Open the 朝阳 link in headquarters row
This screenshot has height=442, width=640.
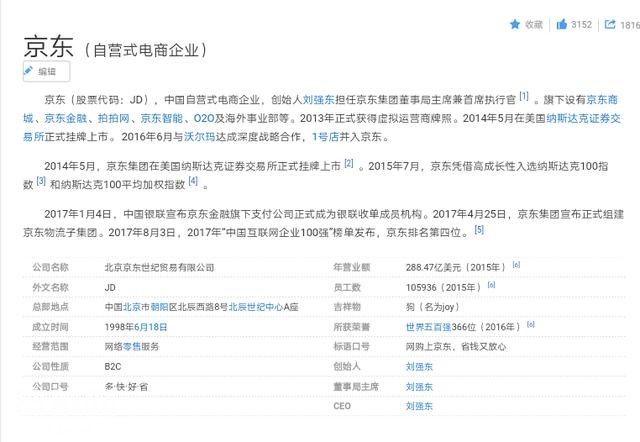coord(159,307)
